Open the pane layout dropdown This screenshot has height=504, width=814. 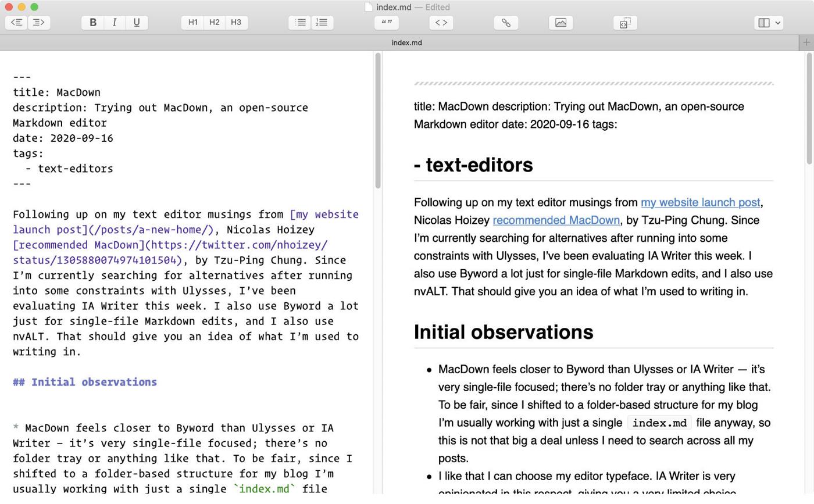769,23
